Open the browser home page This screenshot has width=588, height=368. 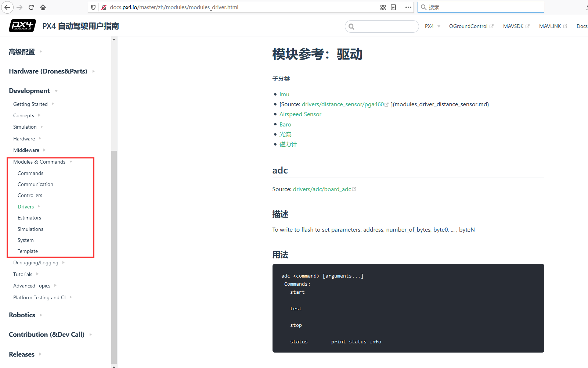pos(43,7)
